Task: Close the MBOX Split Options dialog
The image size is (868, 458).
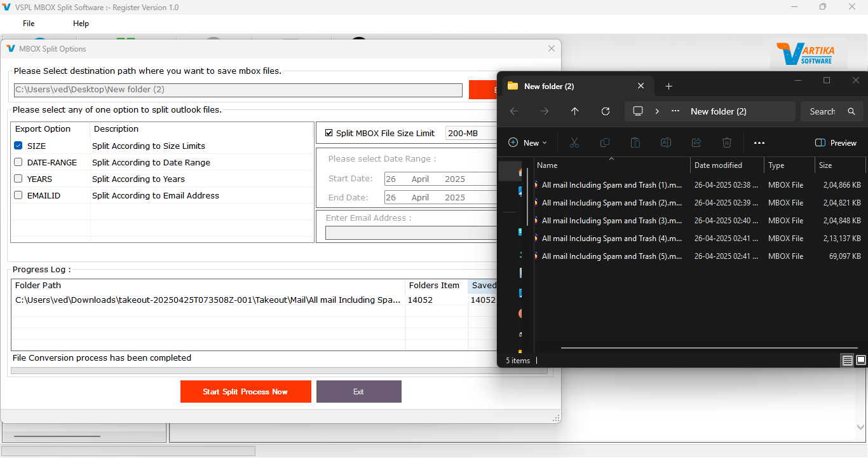Action: click(552, 48)
